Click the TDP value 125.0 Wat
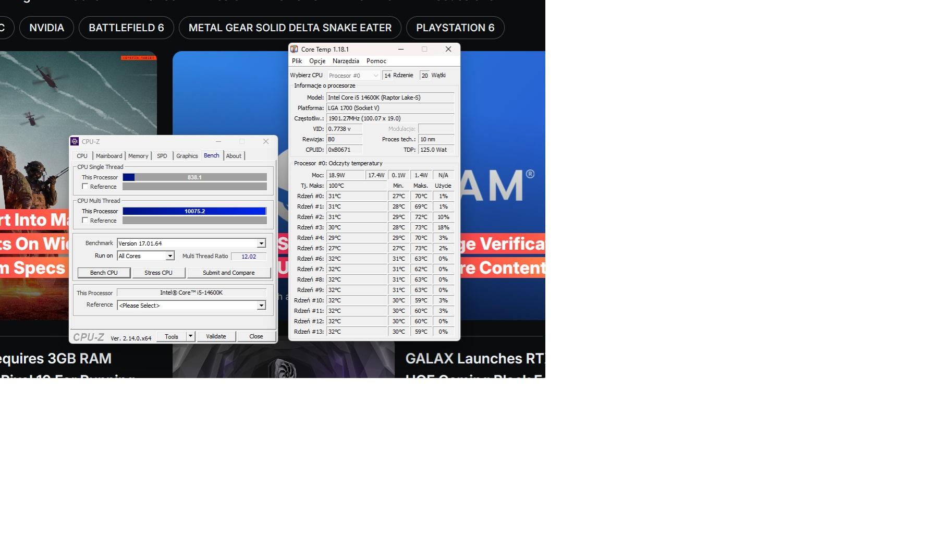The image size is (940, 560). pos(436,150)
